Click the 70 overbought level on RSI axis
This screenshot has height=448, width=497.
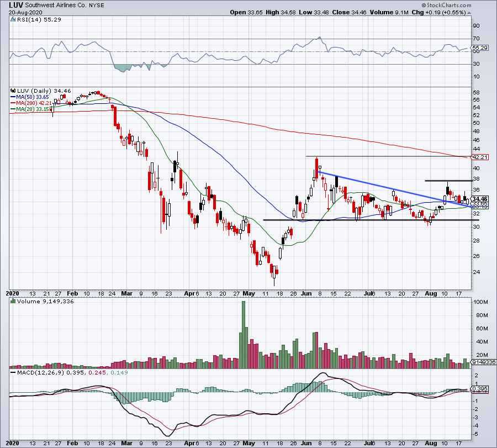[x=476, y=38]
